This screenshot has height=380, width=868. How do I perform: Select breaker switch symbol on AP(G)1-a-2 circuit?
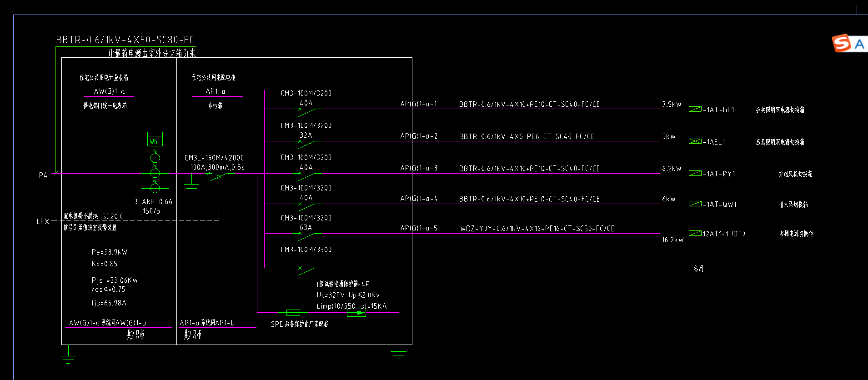coord(306,143)
